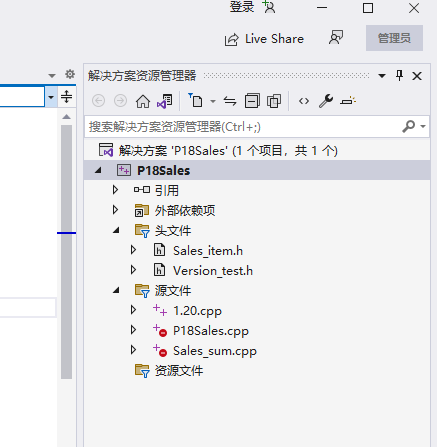Click Sales_item.h header file icon

point(159,250)
